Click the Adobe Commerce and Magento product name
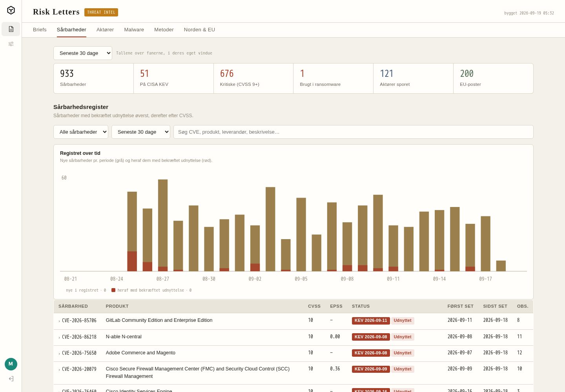Viewport: 565px width, 392px height. tap(140, 353)
